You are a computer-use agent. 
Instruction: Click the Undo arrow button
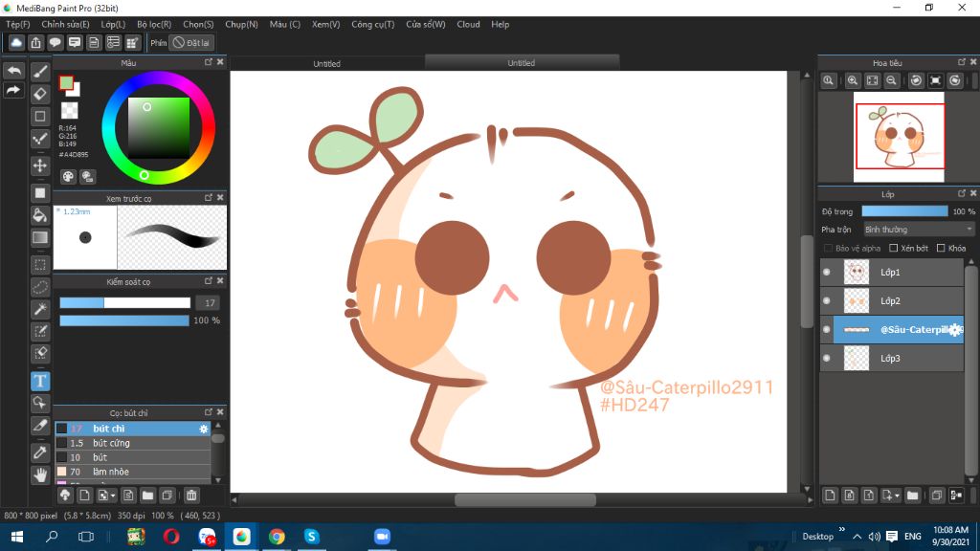click(x=13, y=70)
